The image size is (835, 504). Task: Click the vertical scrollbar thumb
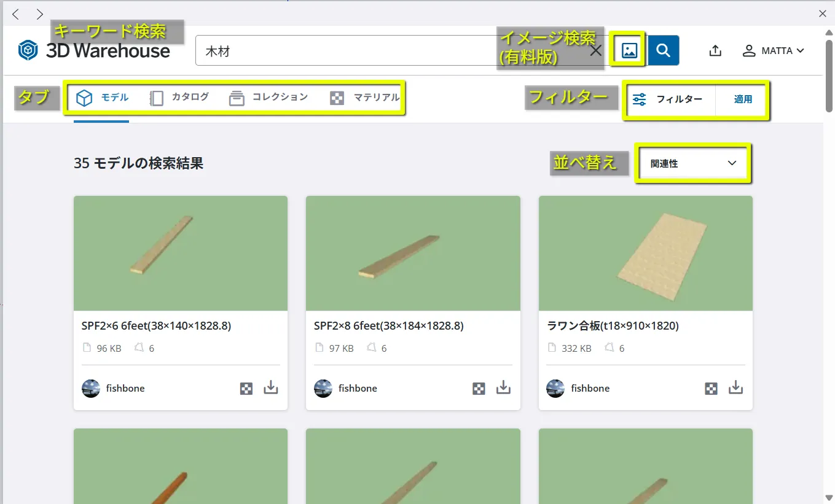point(829,76)
